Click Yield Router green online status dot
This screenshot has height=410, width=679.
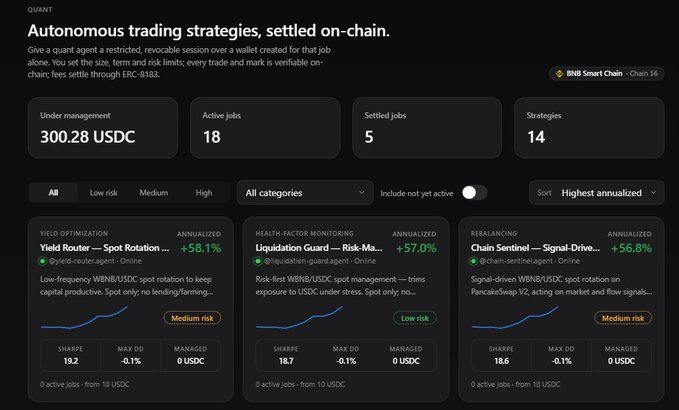(x=42, y=261)
